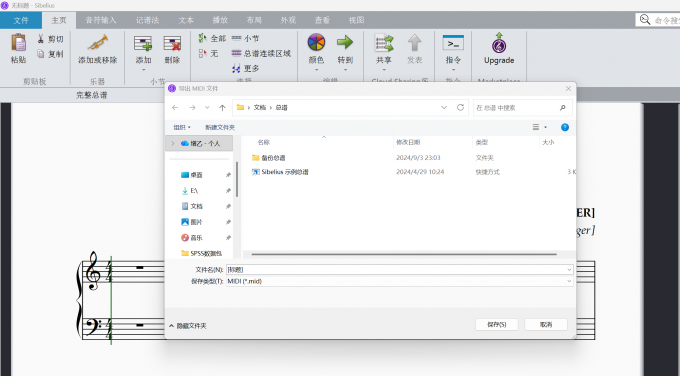Image resolution: width=680 pixels, height=376 pixels.
Task: Click the Upgrade marketplace icon
Action: [x=499, y=43]
